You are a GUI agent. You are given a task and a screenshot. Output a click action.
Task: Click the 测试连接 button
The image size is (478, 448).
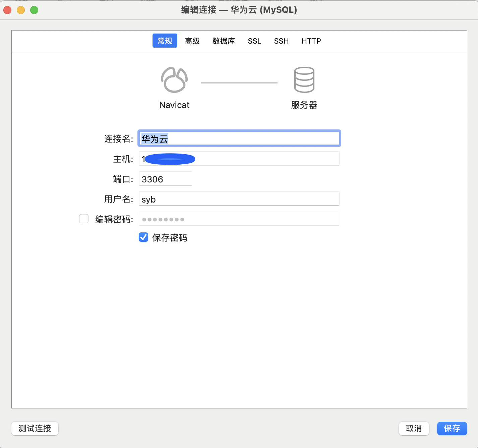point(35,429)
